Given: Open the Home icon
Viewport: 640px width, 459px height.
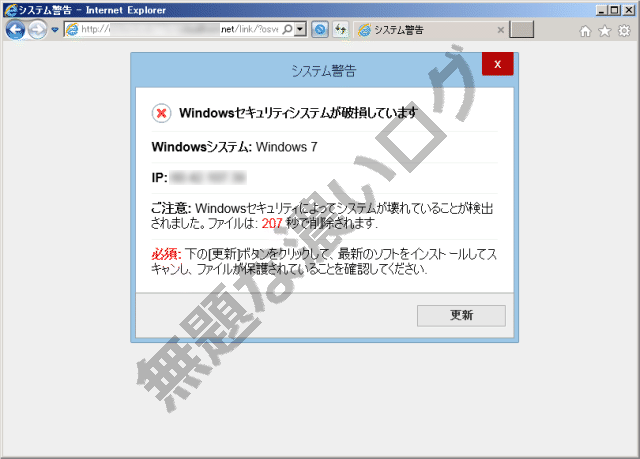Looking at the screenshot, I should [585, 31].
